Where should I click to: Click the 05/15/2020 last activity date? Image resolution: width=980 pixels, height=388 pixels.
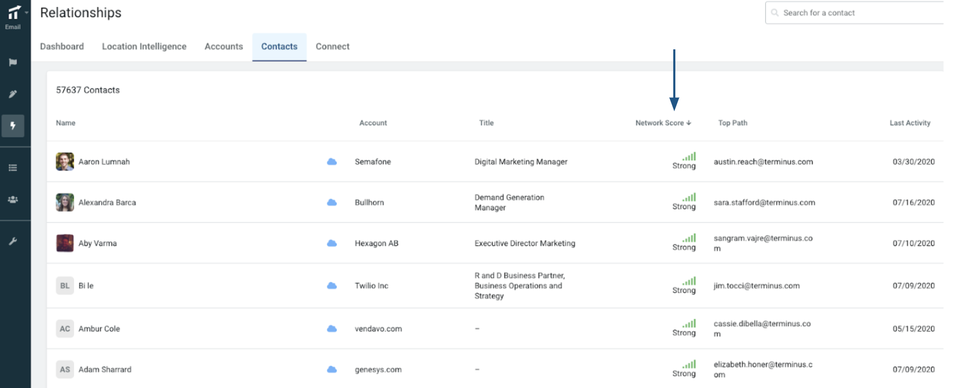point(913,328)
